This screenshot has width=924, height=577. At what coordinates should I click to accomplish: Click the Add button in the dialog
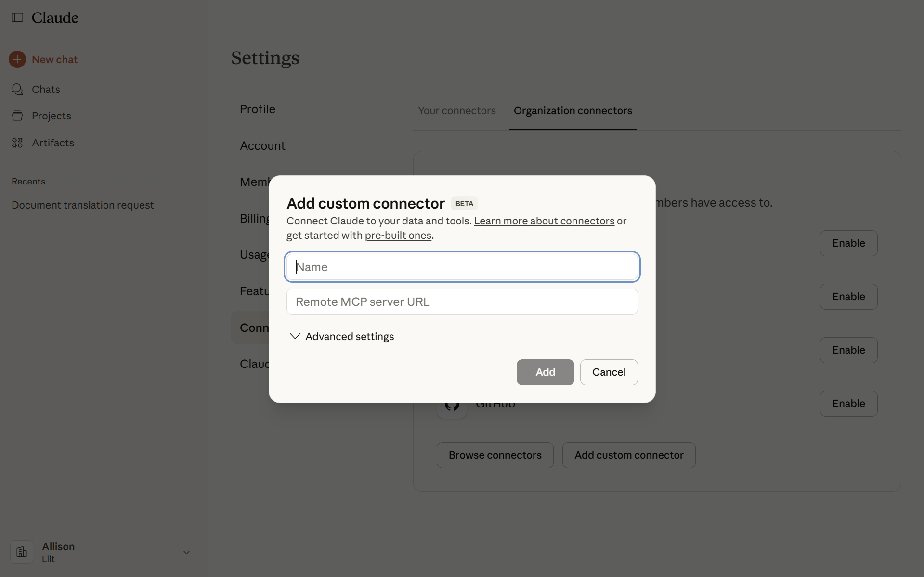point(545,372)
